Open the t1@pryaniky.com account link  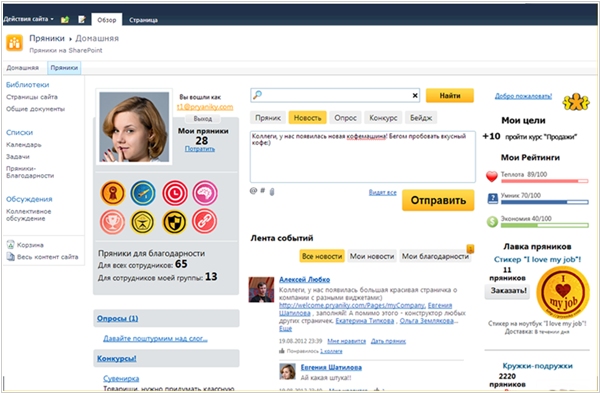[205, 107]
